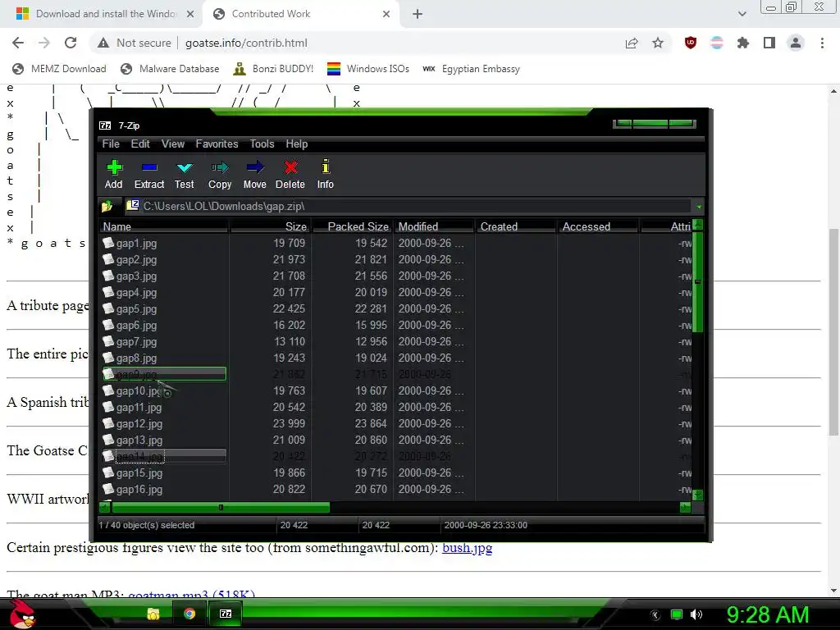Select file gap3.jpg
Screen dimensions: 840x630
point(137,276)
